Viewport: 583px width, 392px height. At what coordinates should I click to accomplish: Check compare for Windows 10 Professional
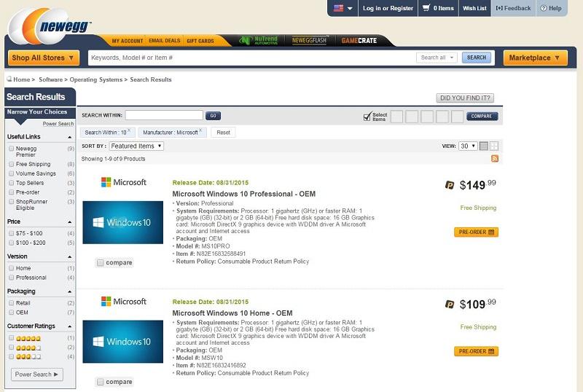coord(100,263)
